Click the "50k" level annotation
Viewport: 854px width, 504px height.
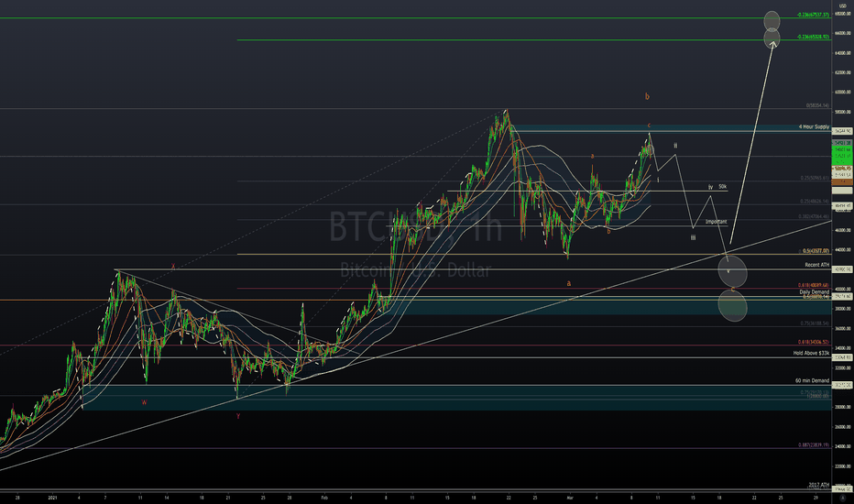point(722,186)
